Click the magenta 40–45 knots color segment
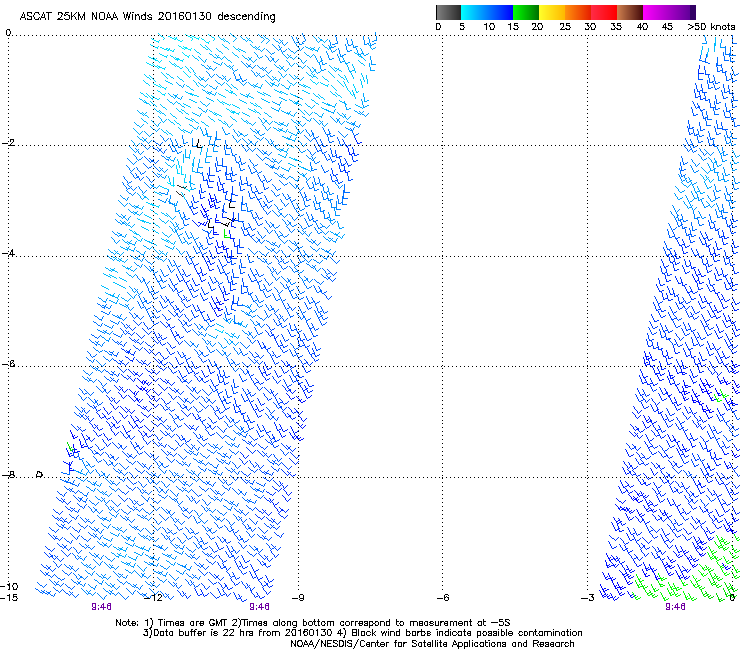The height and width of the screenshot is (650, 740). (x=656, y=12)
